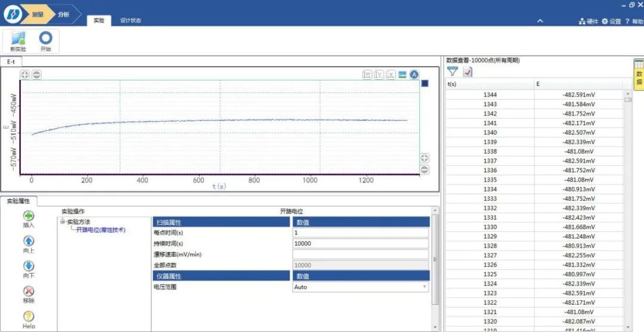Image resolution: width=644 pixels, height=332 pixels.
Task: Click the properties panel scrollbar down arrow
Action: click(x=435, y=327)
